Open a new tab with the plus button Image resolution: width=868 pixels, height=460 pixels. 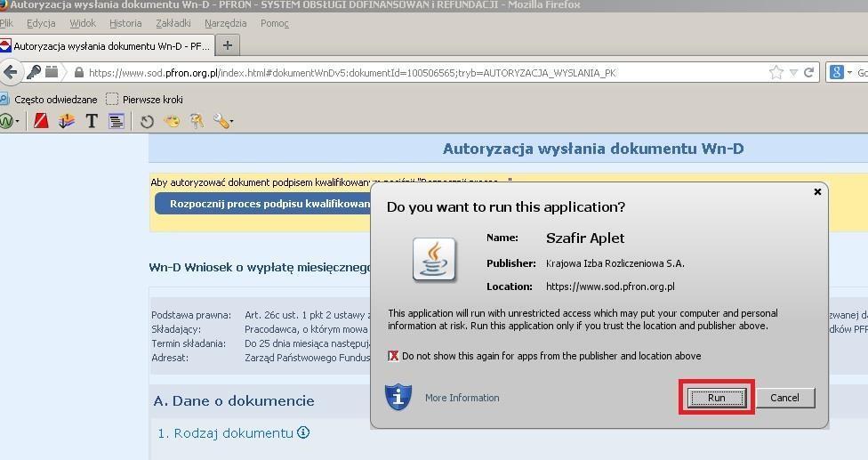(228, 45)
